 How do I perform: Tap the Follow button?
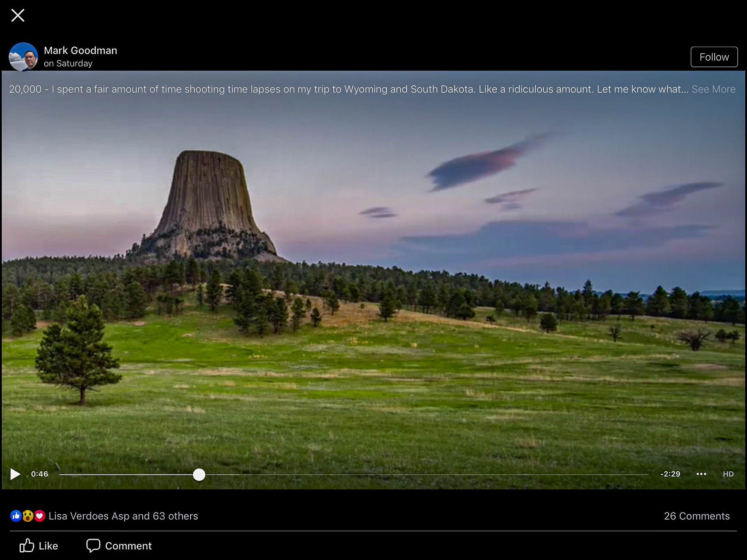(714, 57)
